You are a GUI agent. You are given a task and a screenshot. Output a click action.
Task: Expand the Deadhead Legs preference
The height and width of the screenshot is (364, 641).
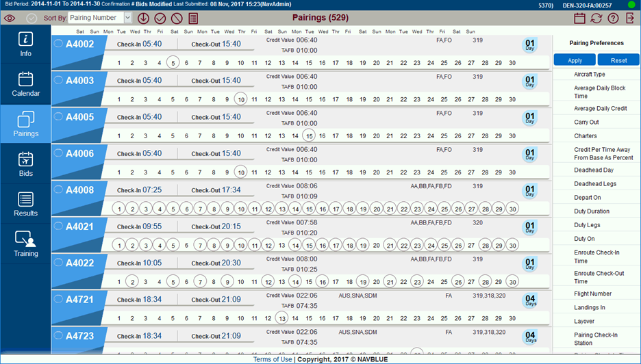point(595,184)
